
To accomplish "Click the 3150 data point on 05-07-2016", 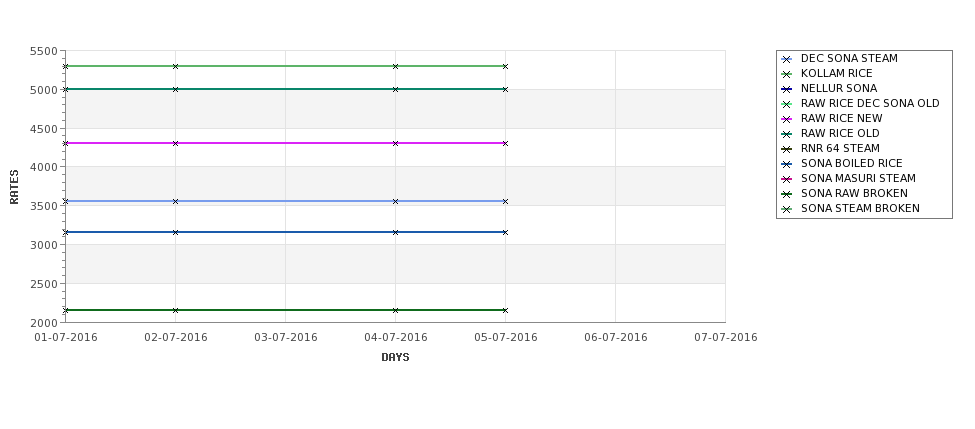I will pos(505,232).
